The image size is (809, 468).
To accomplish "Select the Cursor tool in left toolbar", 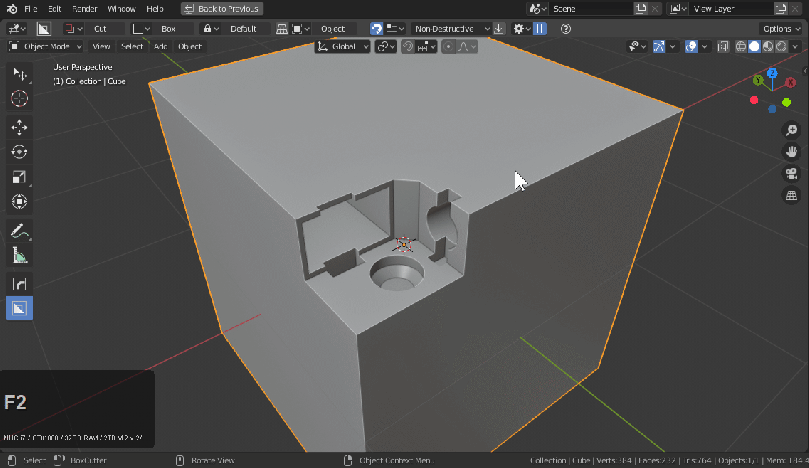I will point(19,99).
